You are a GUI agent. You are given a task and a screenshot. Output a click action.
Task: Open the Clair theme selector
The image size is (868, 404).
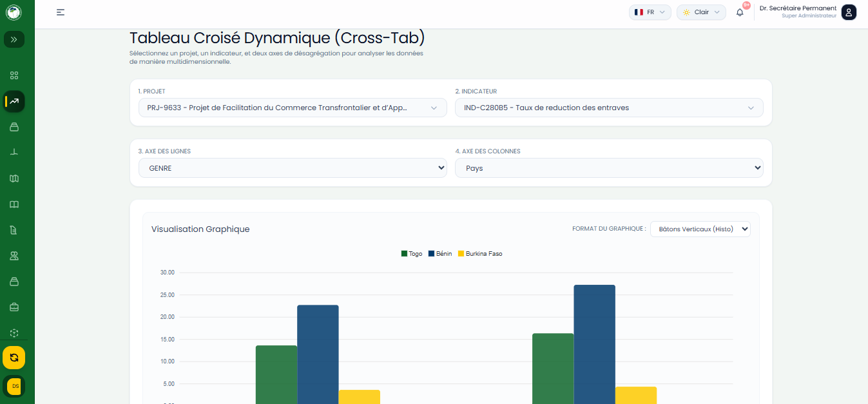701,12
